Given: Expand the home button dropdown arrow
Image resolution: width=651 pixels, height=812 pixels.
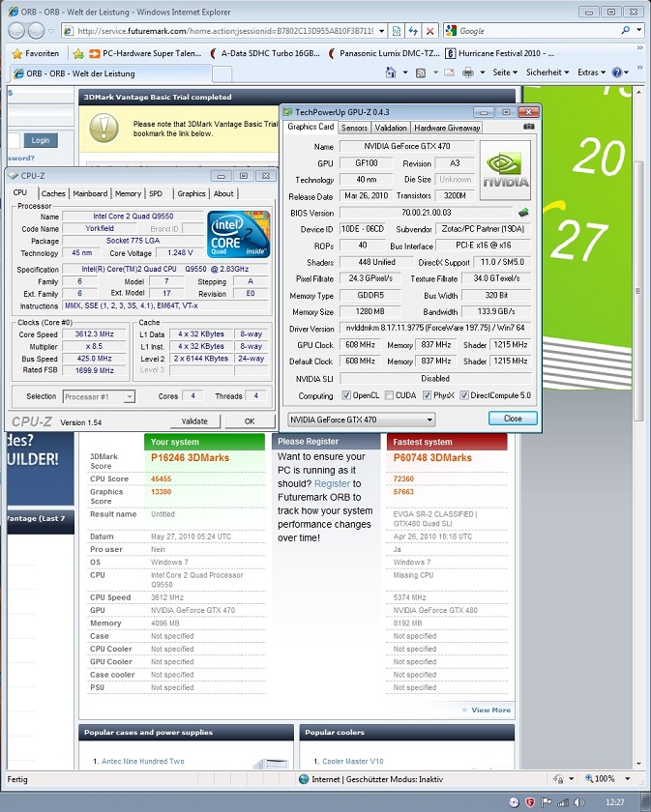Looking at the screenshot, I should [404, 73].
